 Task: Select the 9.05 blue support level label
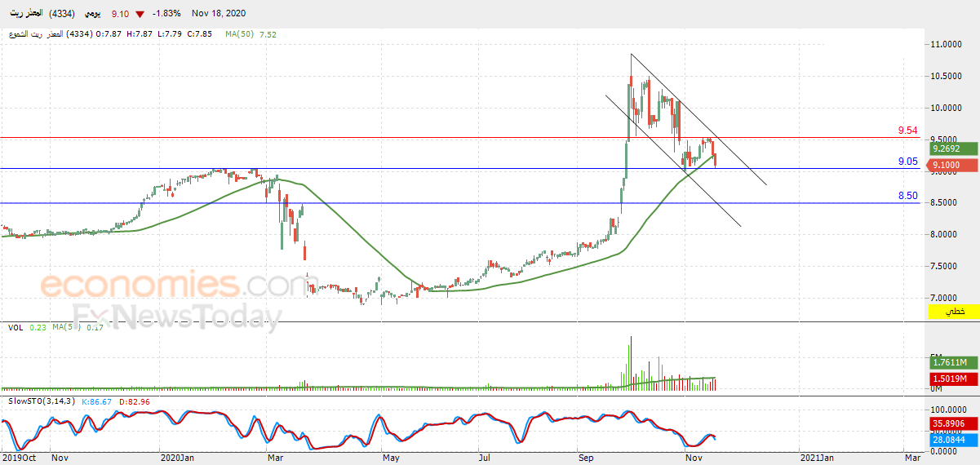907,162
